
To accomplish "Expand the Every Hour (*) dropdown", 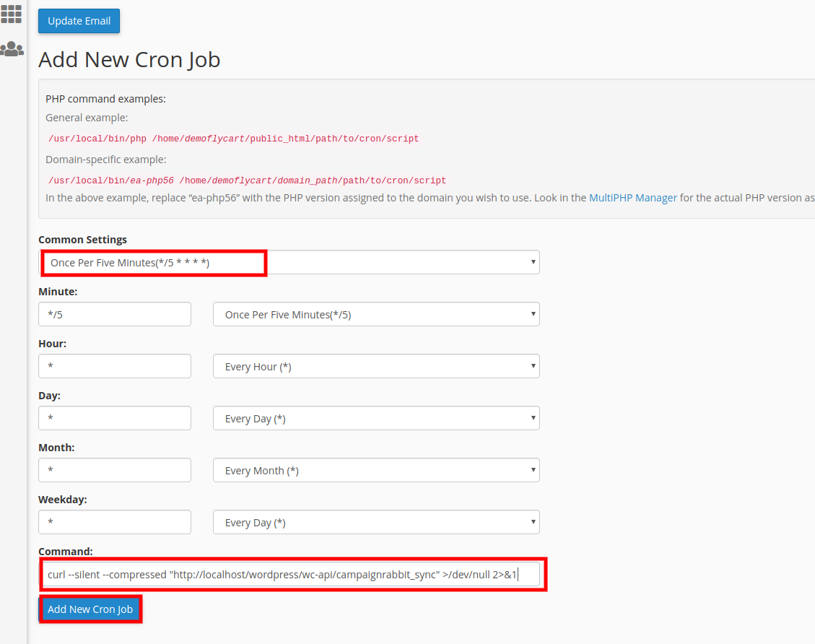I will point(376,367).
